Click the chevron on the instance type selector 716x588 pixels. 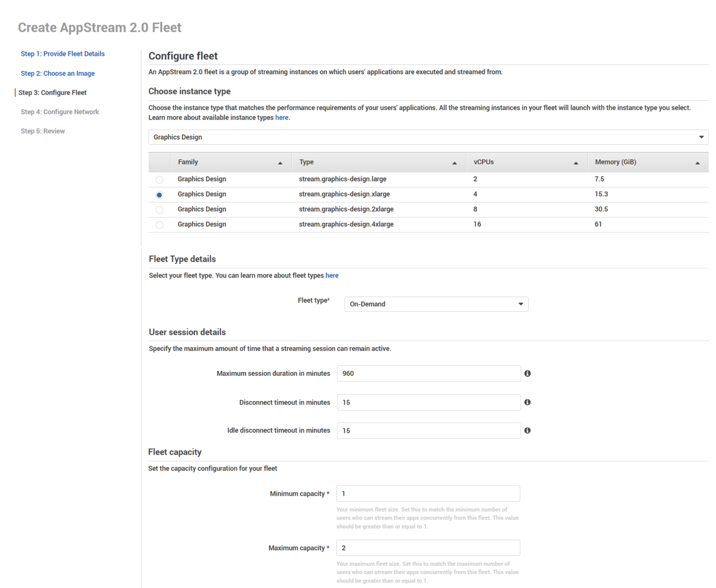pyautogui.click(x=701, y=137)
